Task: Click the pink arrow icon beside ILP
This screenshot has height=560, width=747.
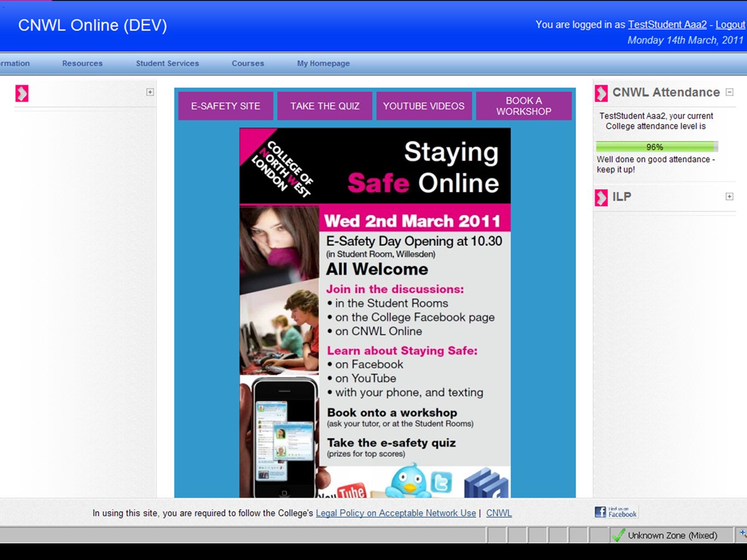Action: tap(601, 197)
